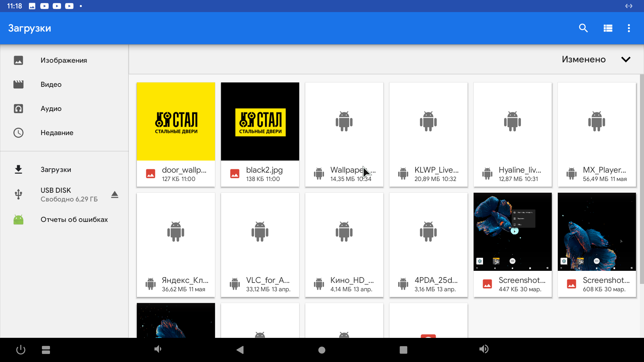Open the 608 КБ Screenshot thumbnail

pos(597,232)
